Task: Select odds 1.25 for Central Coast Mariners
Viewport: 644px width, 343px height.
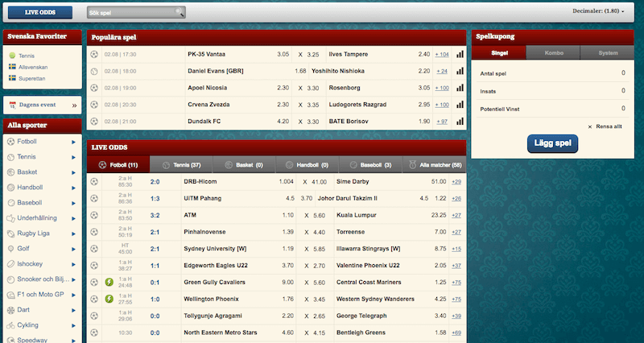Action: pos(440,282)
